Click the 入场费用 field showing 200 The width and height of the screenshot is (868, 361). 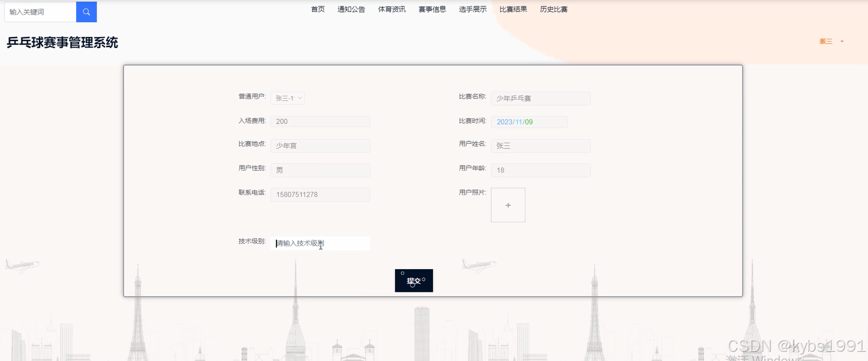point(320,122)
